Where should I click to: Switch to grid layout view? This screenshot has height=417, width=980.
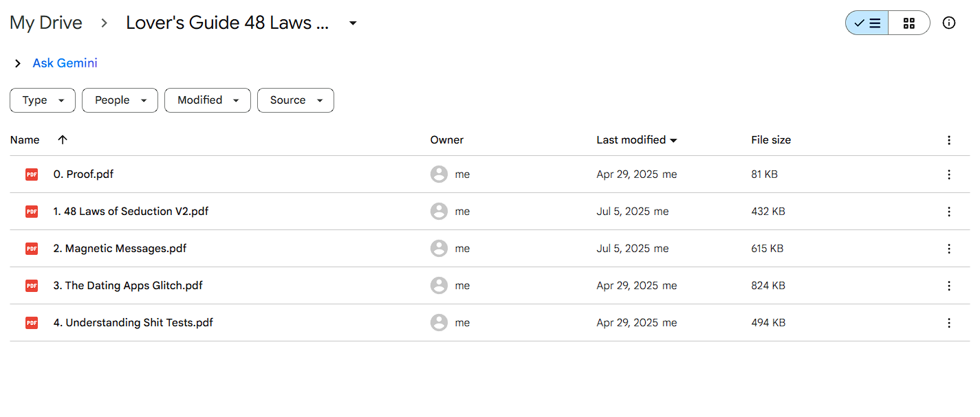(x=909, y=23)
